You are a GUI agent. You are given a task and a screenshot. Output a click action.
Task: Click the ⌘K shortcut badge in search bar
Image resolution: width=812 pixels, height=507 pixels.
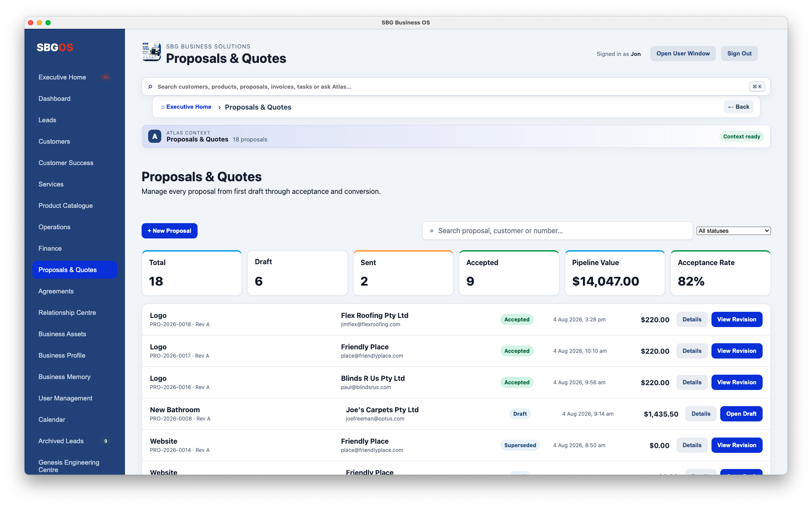coord(757,86)
